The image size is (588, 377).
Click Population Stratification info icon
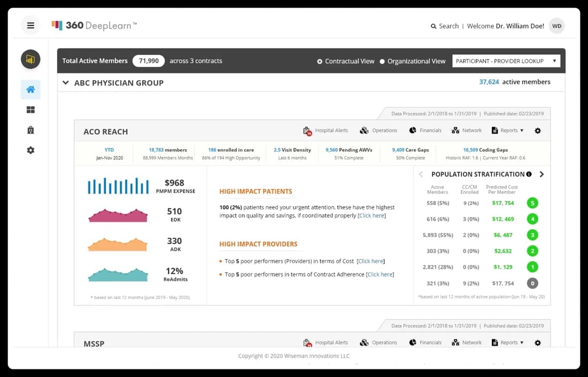529,174
